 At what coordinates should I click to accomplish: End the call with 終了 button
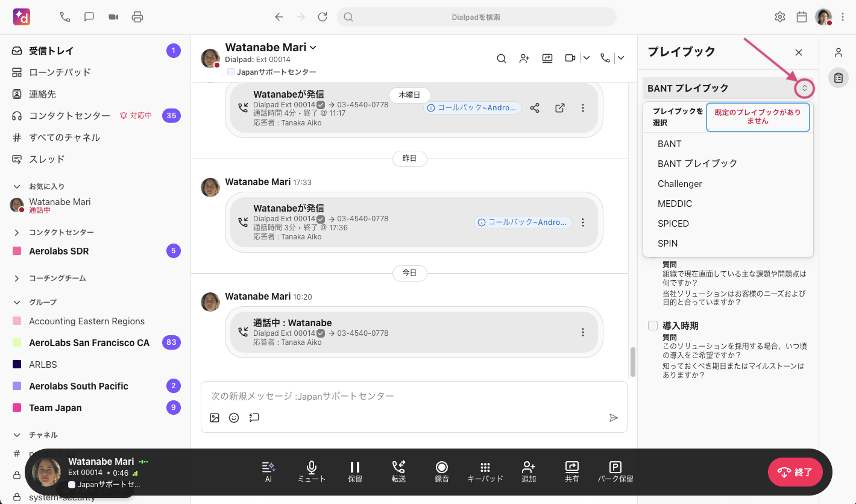[795, 472]
